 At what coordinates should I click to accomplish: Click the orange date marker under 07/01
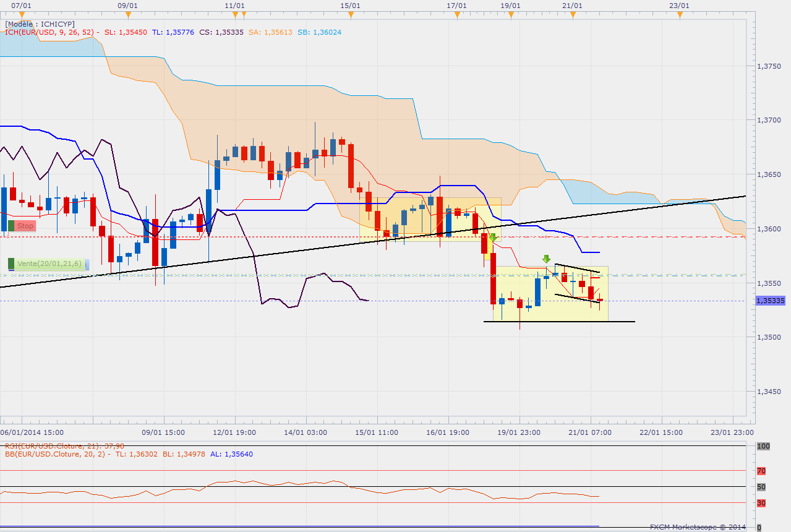click(x=22, y=15)
